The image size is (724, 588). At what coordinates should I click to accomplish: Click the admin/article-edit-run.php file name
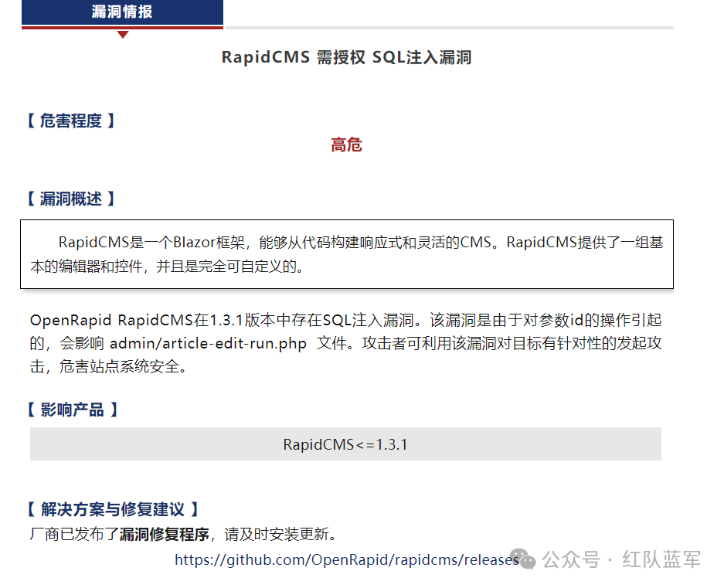click(x=209, y=344)
